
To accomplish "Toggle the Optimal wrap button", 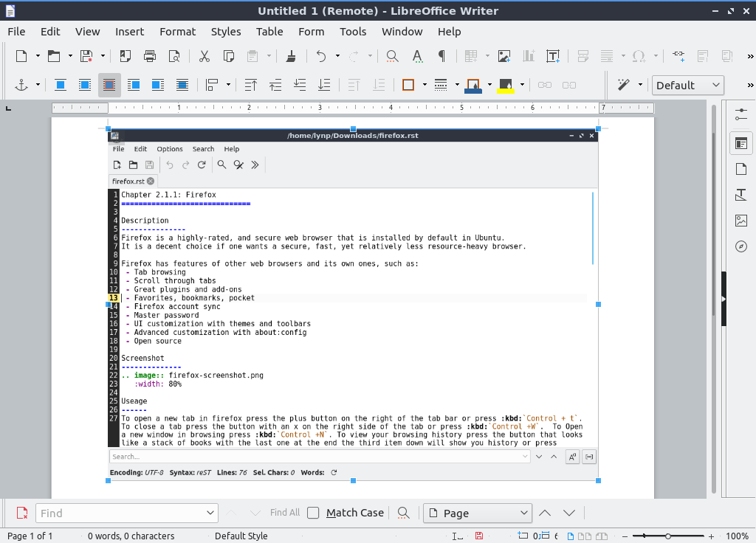I will coord(109,85).
